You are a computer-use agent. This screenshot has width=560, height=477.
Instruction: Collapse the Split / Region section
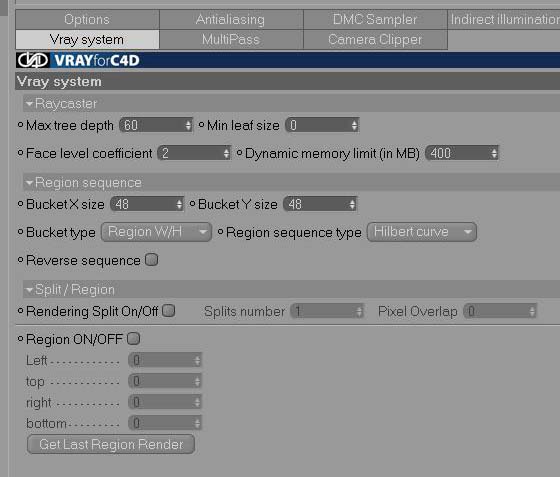pos(29,290)
